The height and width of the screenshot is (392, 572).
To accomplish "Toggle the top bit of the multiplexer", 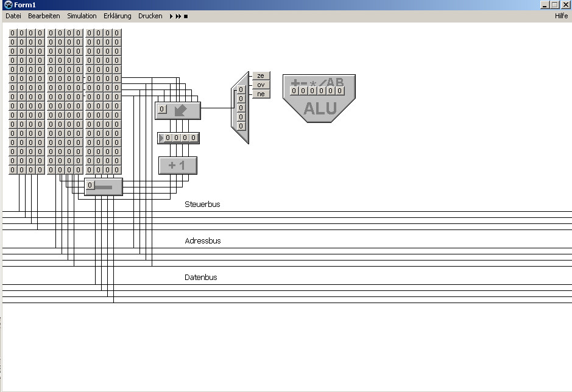I will point(241,89).
